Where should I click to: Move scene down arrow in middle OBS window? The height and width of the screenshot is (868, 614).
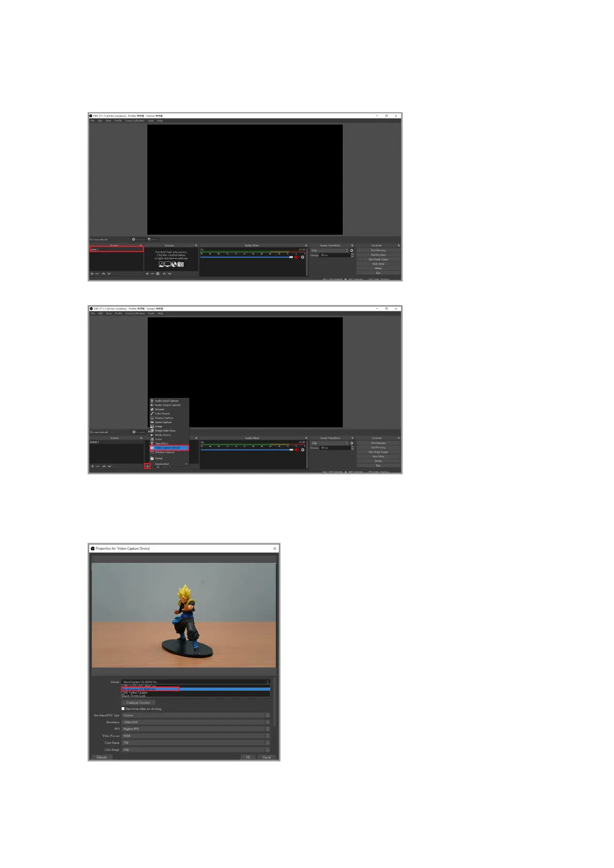tap(109, 466)
